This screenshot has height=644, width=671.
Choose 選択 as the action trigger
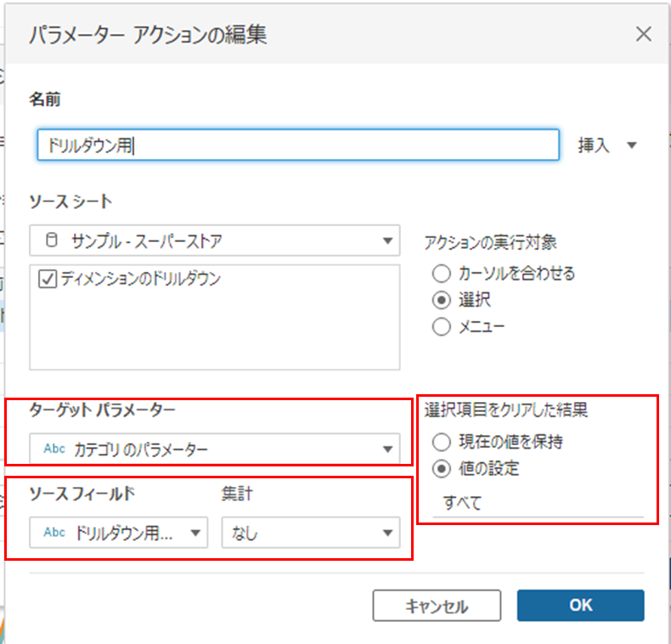[441, 300]
